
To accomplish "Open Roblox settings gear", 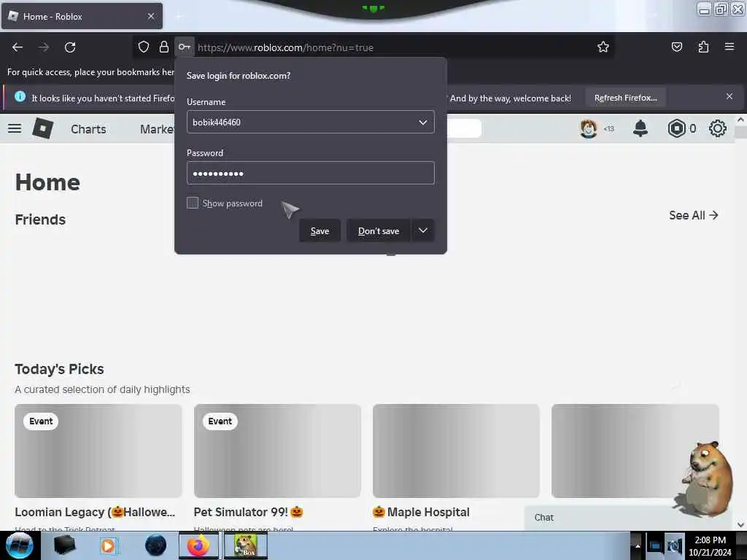I will pos(718,128).
